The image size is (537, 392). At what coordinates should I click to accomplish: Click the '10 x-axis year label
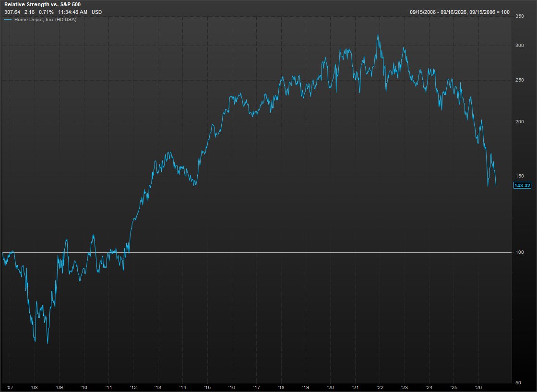pyautogui.click(x=84, y=388)
